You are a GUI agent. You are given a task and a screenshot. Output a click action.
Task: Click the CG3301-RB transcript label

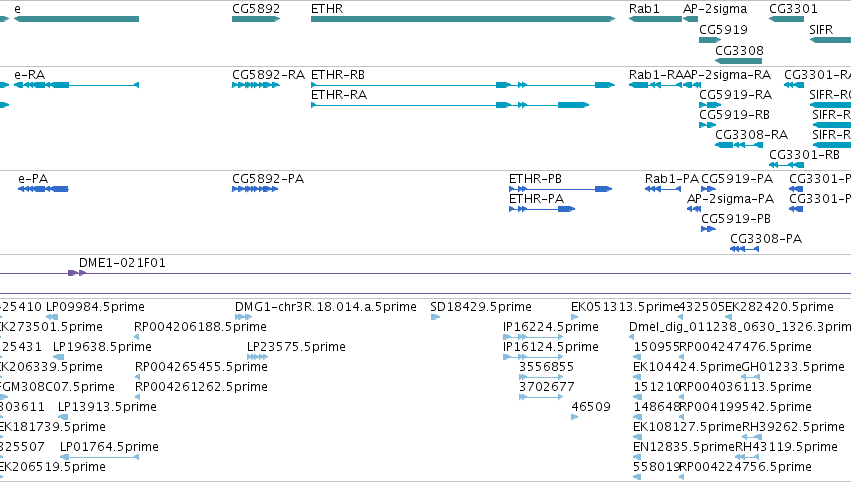(804, 155)
